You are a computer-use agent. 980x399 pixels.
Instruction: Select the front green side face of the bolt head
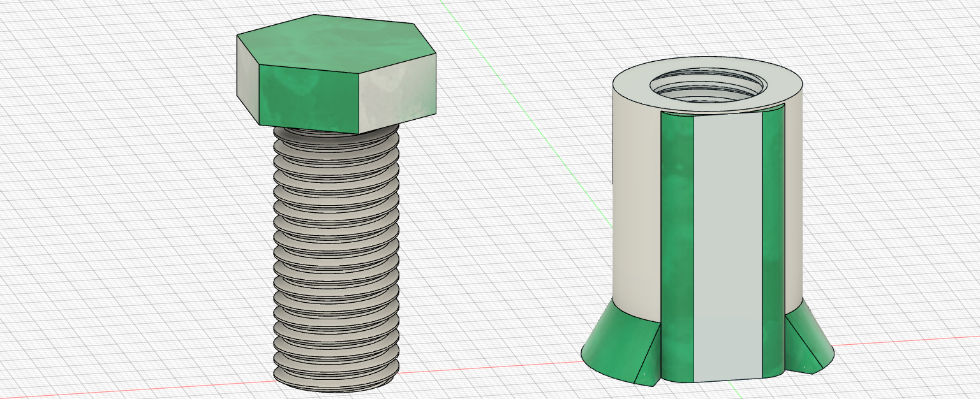pyautogui.click(x=309, y=98)
